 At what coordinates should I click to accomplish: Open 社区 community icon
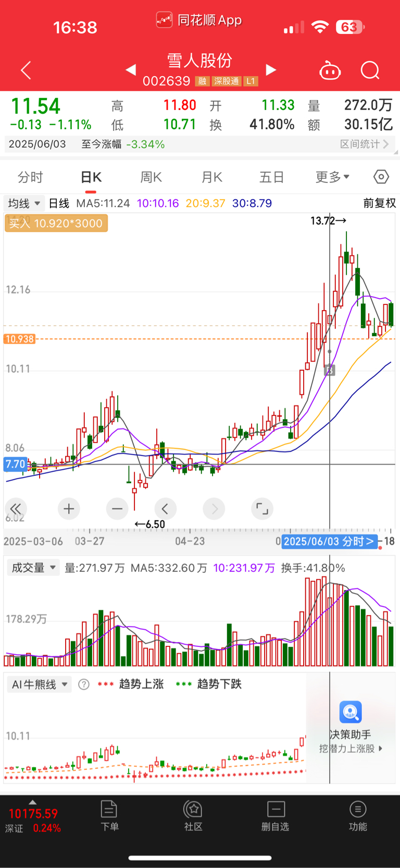coord(193,810)
